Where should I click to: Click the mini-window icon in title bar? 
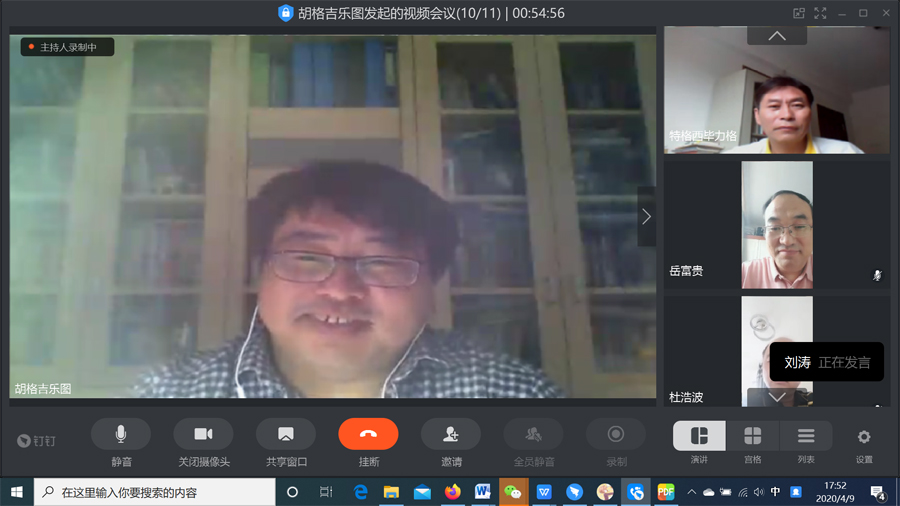pos(799,13)
